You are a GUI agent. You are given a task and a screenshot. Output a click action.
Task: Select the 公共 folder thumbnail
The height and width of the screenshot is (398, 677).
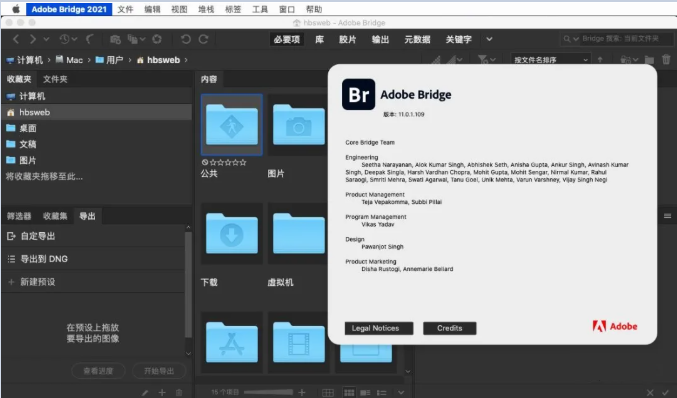coord(232,125)
